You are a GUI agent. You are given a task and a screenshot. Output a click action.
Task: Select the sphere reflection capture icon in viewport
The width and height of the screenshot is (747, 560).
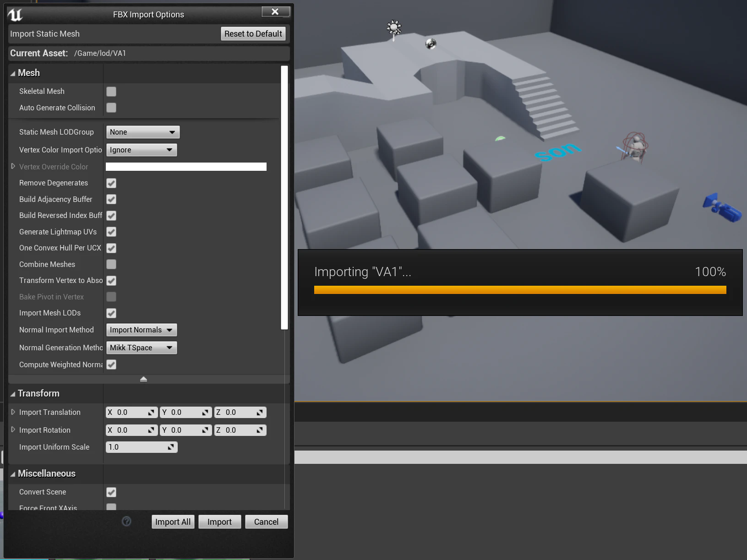[431, 43]
